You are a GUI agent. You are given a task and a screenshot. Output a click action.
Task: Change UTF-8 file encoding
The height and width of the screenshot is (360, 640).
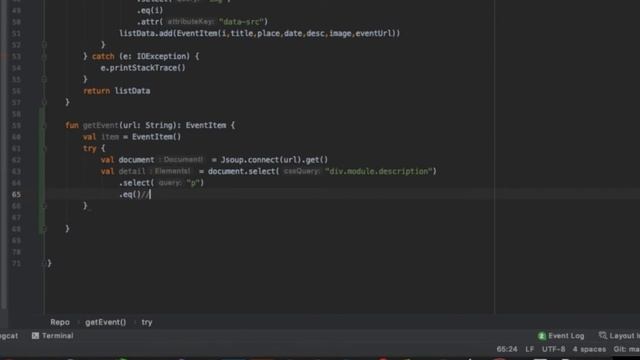[553, 349]
